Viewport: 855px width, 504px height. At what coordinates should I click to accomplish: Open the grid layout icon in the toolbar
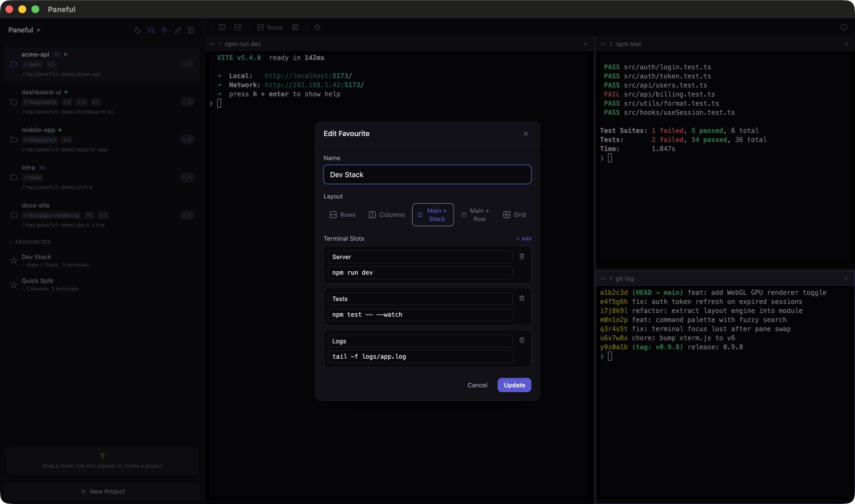pos(295,27)
